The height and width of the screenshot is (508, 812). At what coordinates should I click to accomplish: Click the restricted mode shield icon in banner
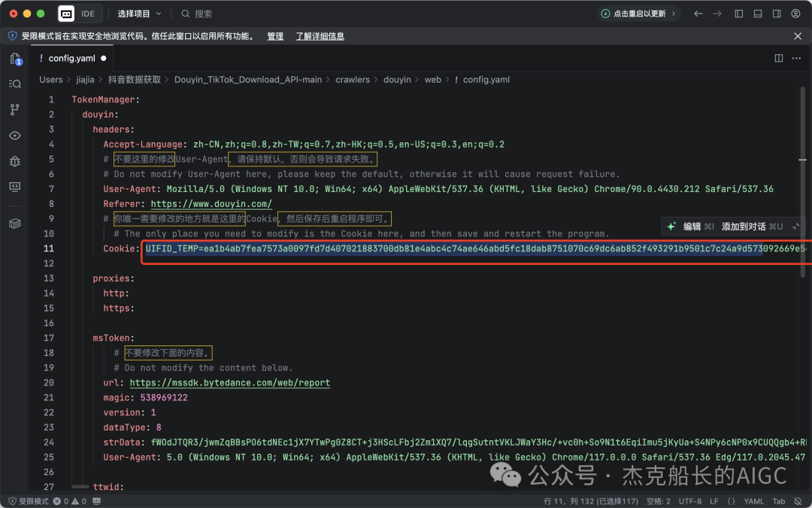pyautogui.click(x=13, y=36)
